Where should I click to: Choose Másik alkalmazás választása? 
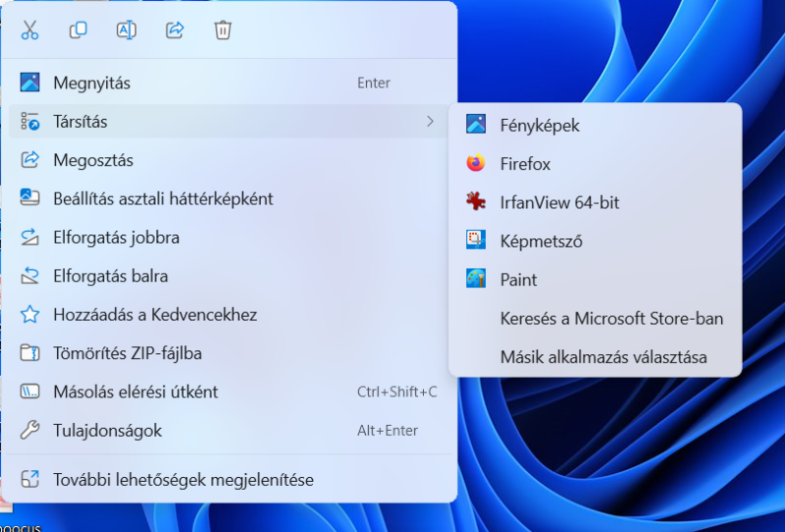tap(596, 356)
